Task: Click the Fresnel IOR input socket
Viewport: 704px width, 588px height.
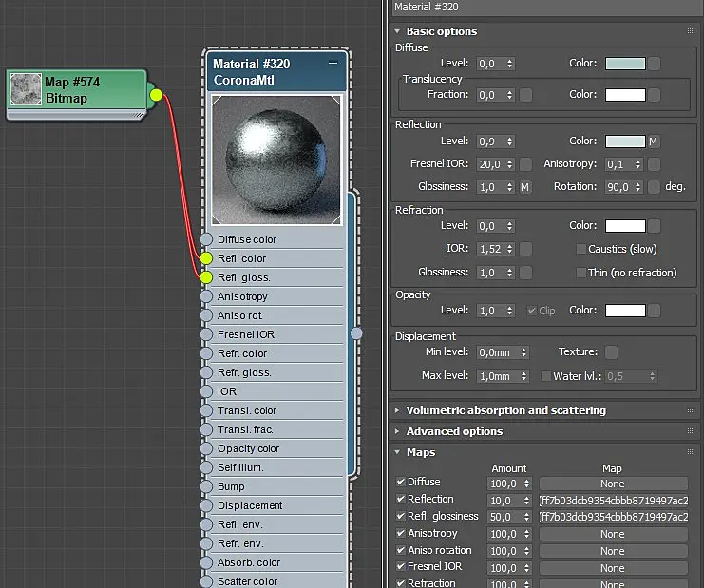Action: [206, 334]
